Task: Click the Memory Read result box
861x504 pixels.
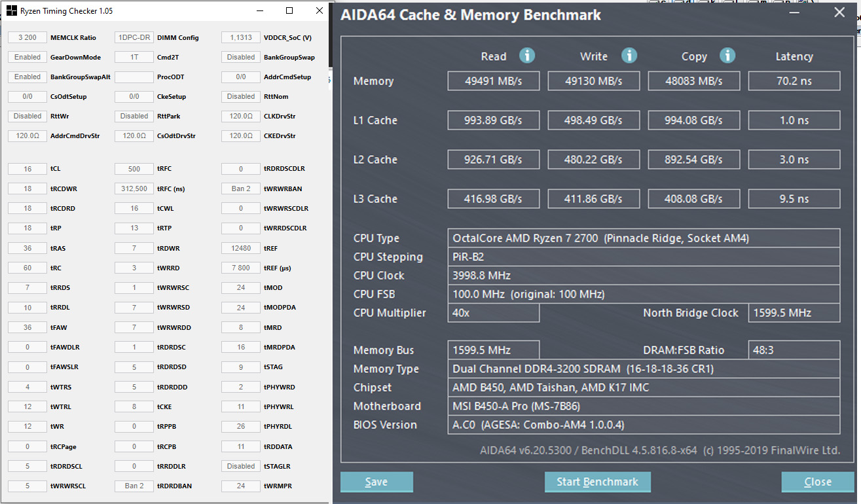Action: click(x=494, y=81)
